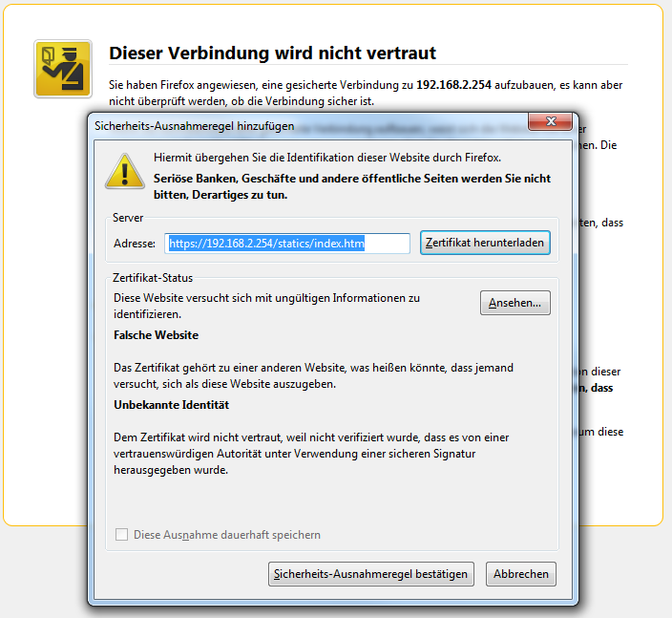Click the Hiermit übergehen Sie sentence

[327, 158]
